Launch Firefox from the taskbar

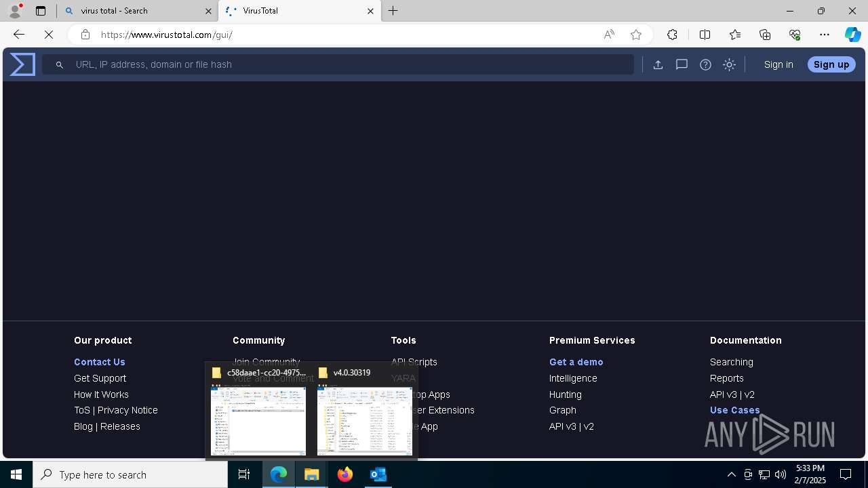(345, 474)
